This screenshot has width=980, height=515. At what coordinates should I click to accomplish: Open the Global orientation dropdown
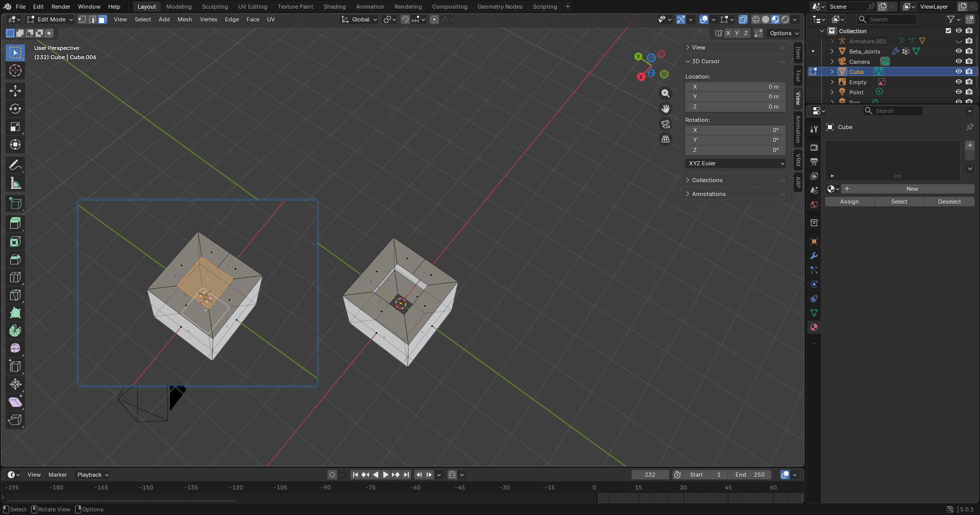point(359,19)
